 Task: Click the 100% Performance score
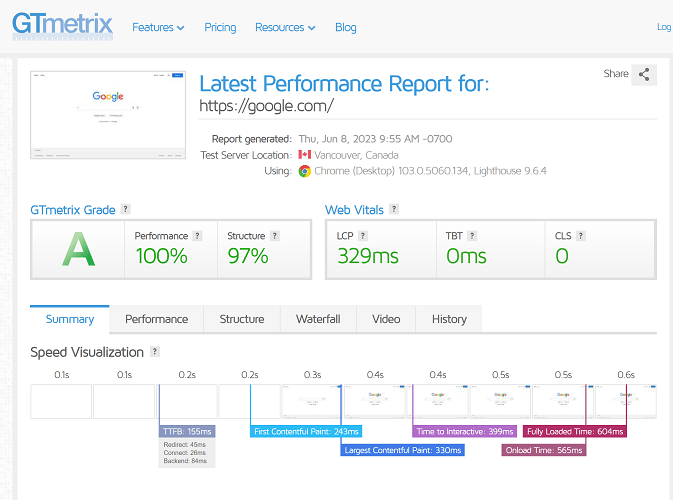[162, 256]
